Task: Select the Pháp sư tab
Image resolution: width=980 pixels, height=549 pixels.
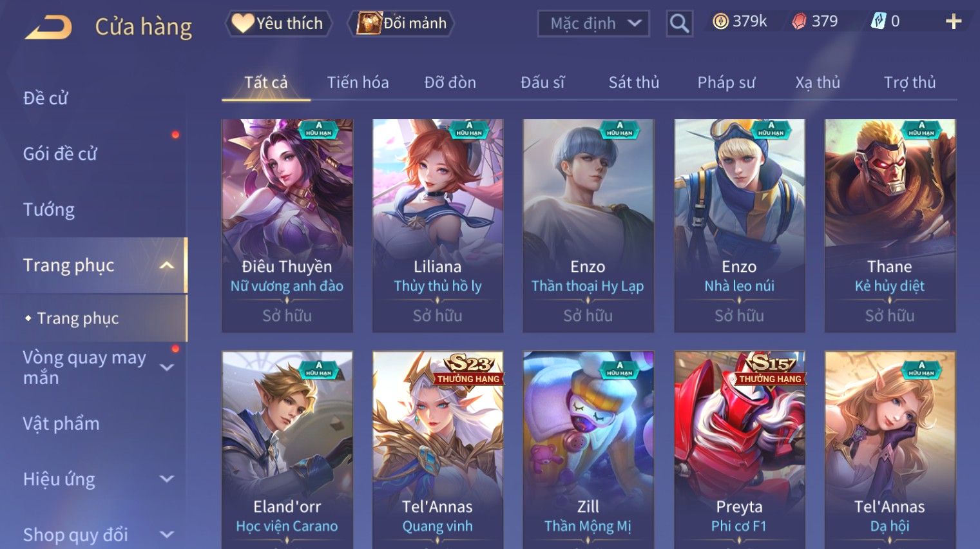Action: point(726,82)
